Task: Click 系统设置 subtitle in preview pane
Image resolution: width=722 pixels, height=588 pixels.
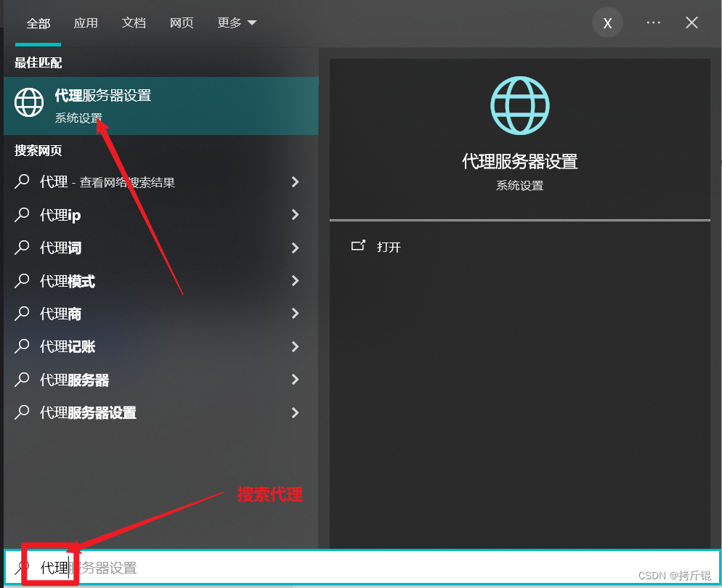Action: pos(520,185)
